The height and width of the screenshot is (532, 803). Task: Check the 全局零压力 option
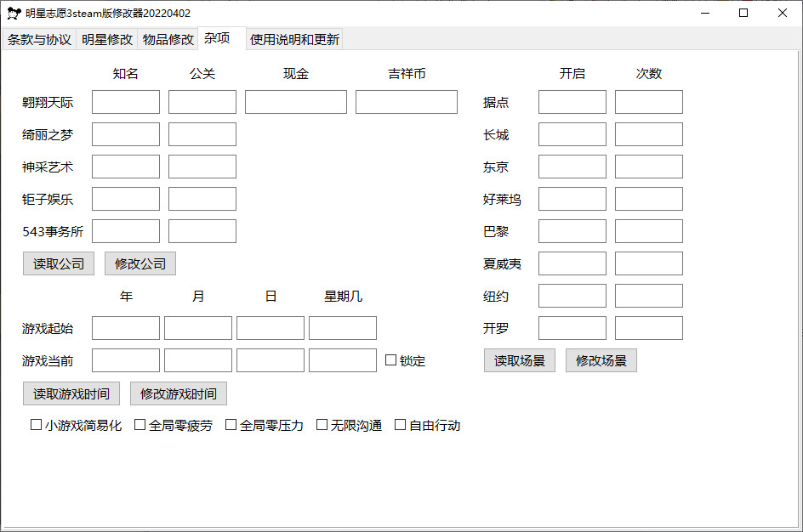point(231,425)
